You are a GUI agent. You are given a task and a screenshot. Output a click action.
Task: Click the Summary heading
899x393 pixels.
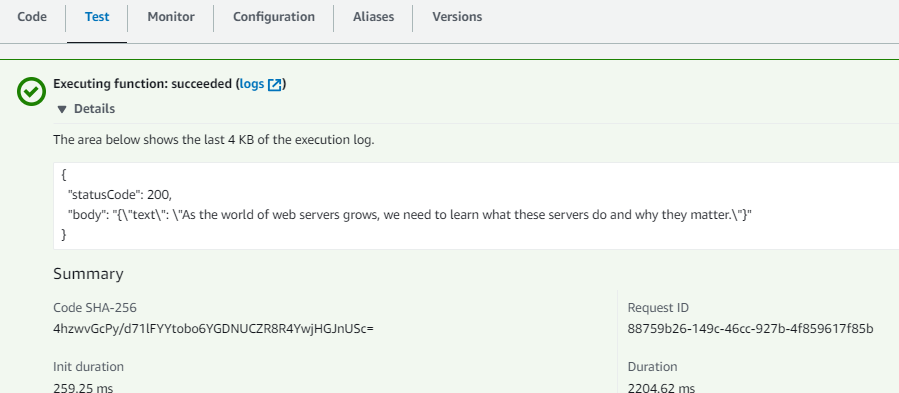coord(88,274)
